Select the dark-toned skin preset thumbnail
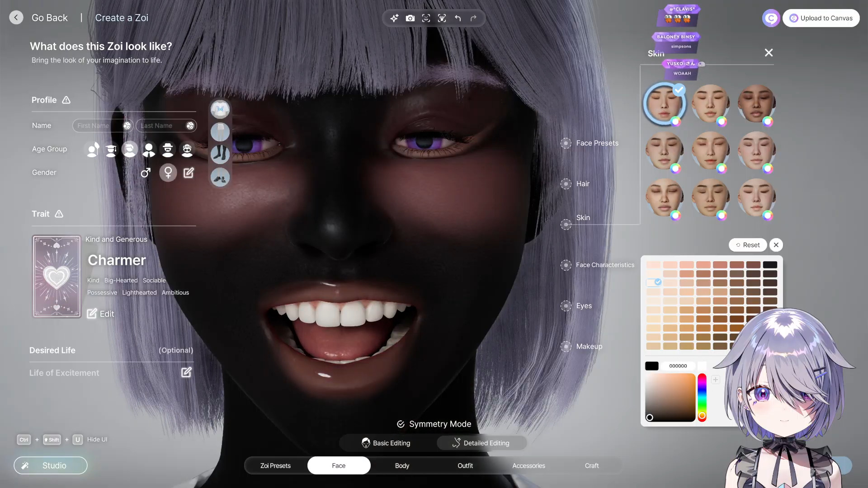Viewport: 868px width, 488px height. point(756,103)
